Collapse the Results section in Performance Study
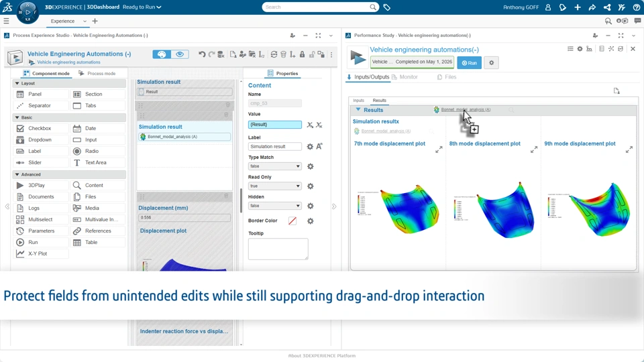Image resolution: width=644 pixels, height=362 pixels. (358, 109)
